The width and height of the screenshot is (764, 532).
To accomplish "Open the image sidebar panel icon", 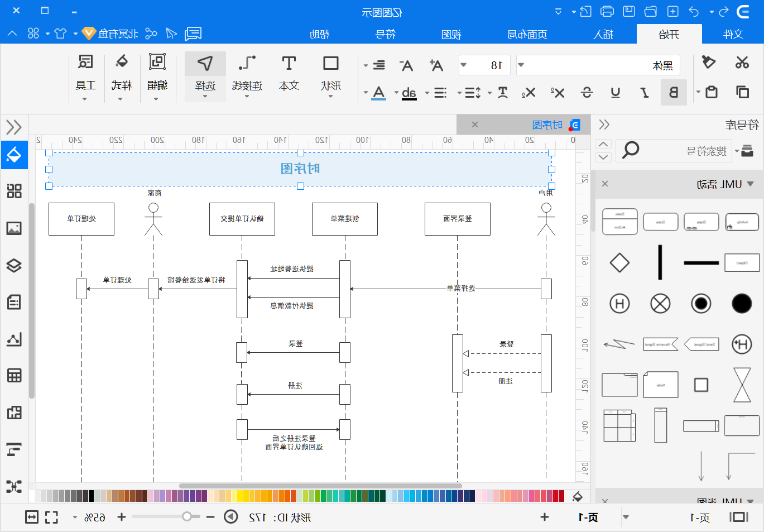I will point(14,228).
